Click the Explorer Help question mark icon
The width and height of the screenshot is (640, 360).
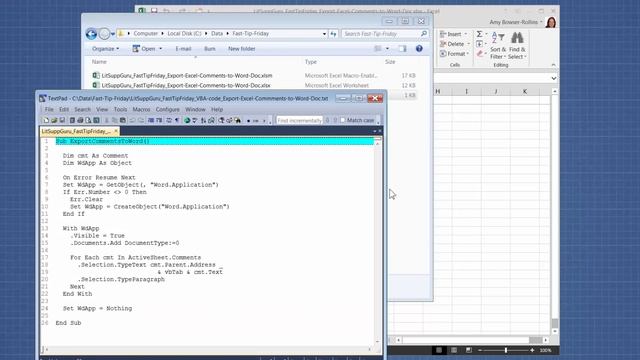(x=419, y=49)
